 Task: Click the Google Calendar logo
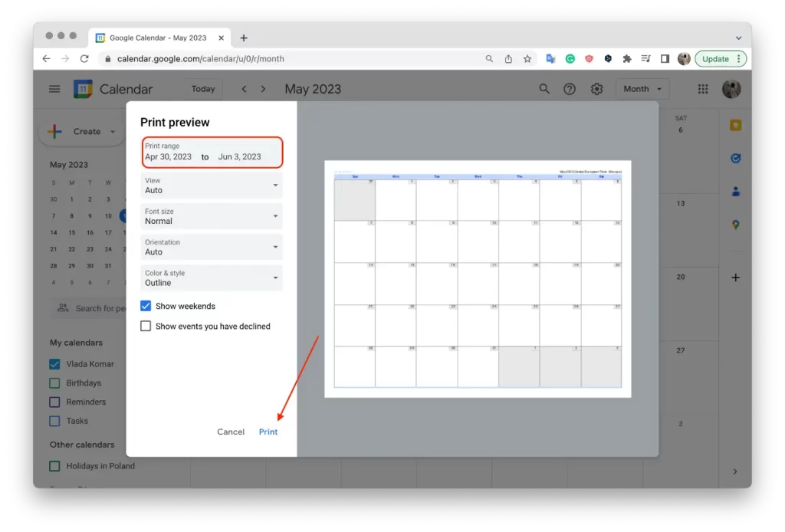83,89
